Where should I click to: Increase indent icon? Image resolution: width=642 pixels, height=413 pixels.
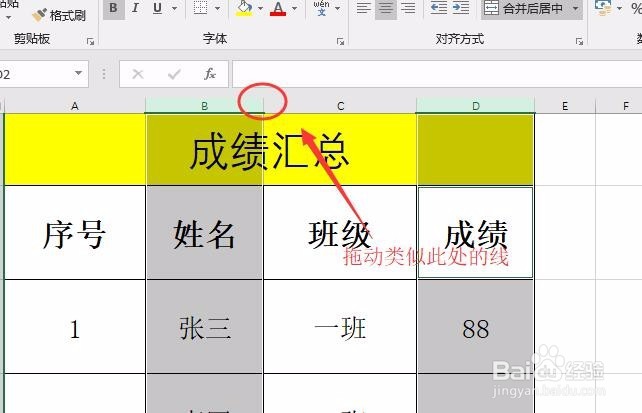point(461,8)
